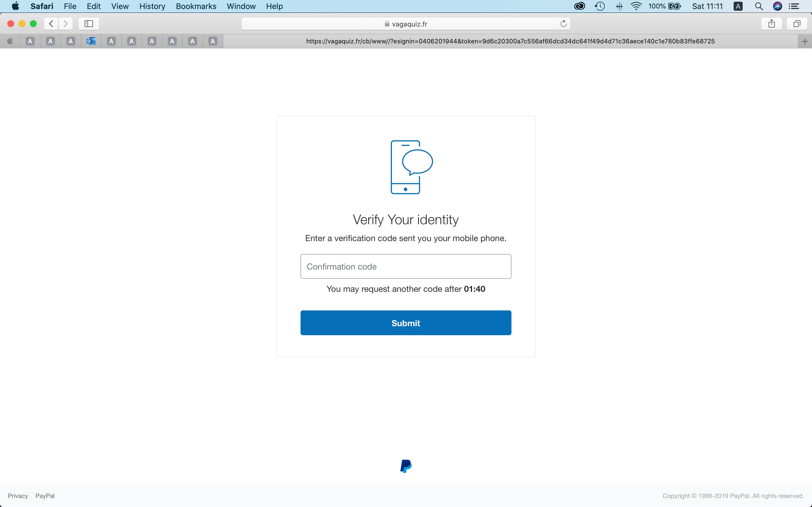
Task: Open the Wi-Fi status menu
Action: click(x=636, y=6)
